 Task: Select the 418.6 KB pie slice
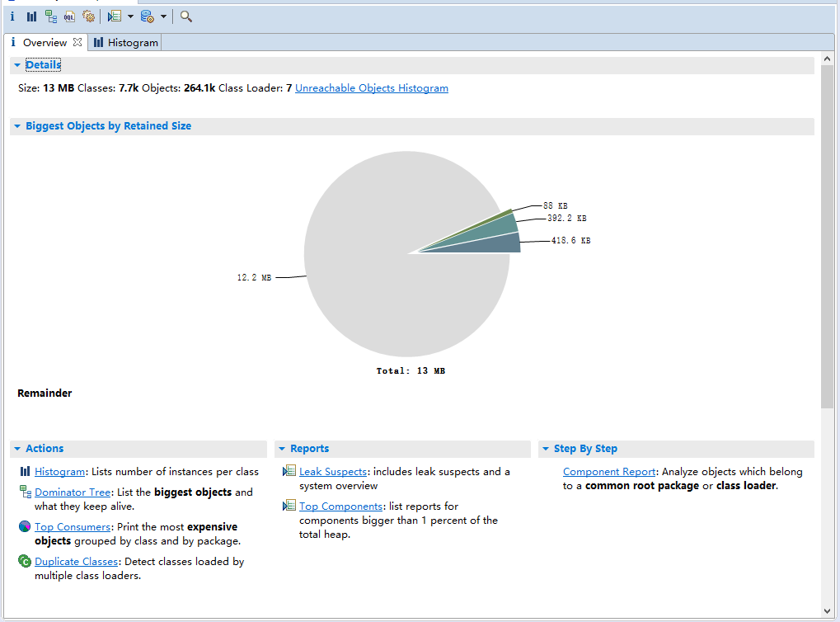[493, 244]
